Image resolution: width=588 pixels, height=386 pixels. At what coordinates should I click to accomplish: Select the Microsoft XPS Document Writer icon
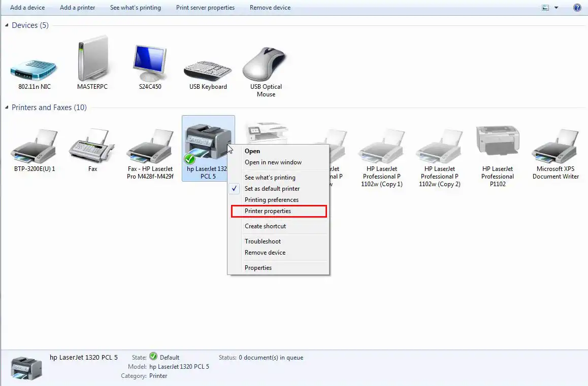point(556,147)
